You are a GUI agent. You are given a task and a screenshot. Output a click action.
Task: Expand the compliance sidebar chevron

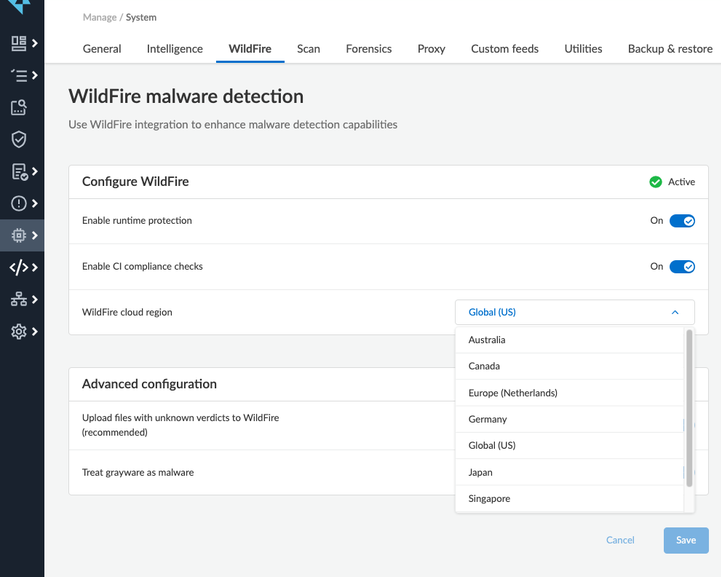[x=35, y=171]
